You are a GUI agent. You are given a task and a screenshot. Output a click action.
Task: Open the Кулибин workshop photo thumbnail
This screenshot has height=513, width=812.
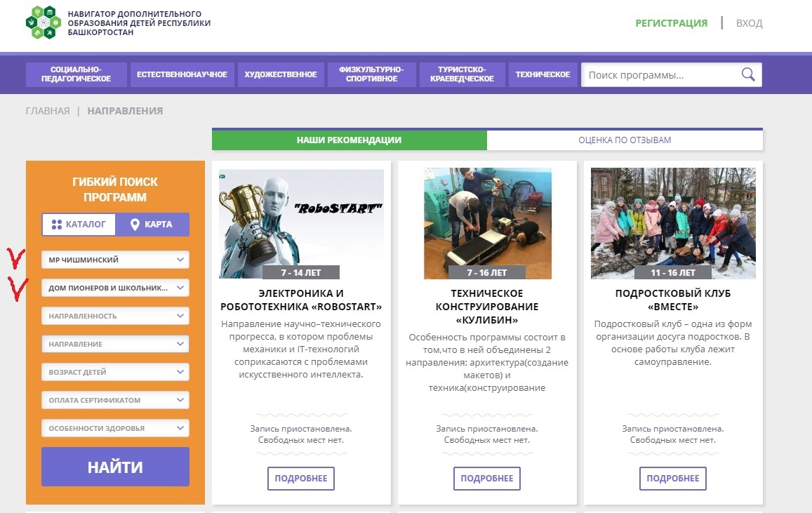(x=487, y=223)
